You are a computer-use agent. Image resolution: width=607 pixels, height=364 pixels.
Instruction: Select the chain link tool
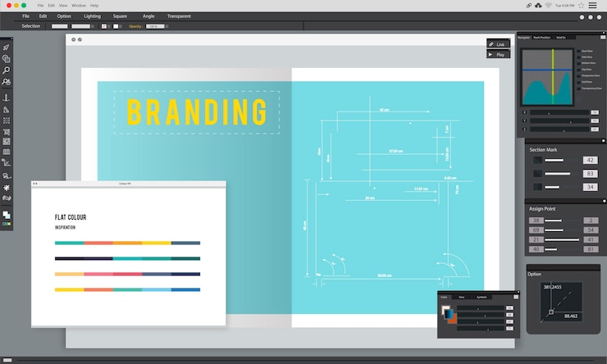(x=7, y=198)
